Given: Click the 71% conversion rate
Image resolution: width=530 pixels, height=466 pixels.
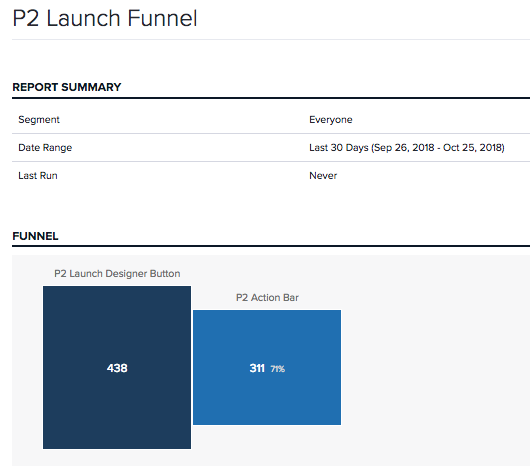Looking at the screenshot, I should click(278, 369).
